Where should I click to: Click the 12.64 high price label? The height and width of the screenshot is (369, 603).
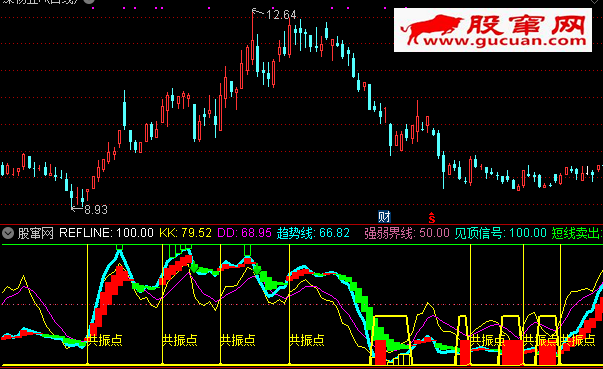(x=281, y=15)
